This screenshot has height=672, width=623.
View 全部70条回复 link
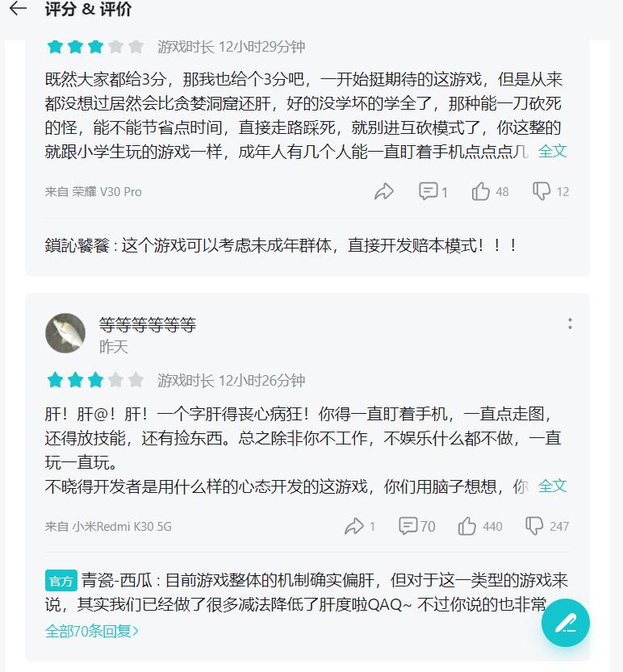(92, 631)
